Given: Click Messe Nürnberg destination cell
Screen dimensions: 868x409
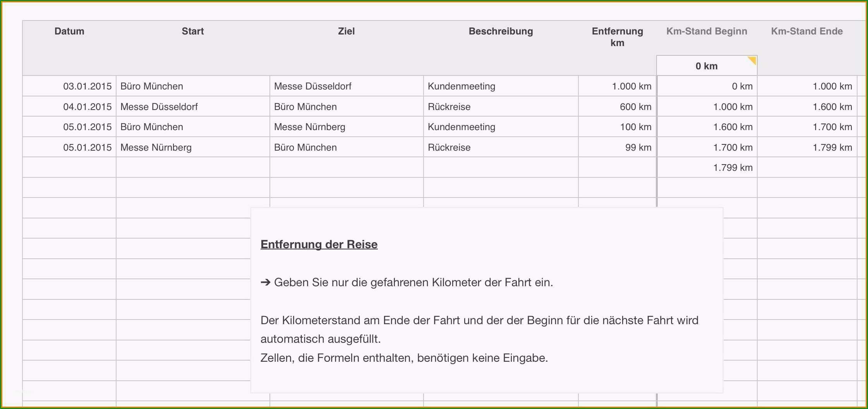Looking at the screenshot, I should [x=347, y=127].
